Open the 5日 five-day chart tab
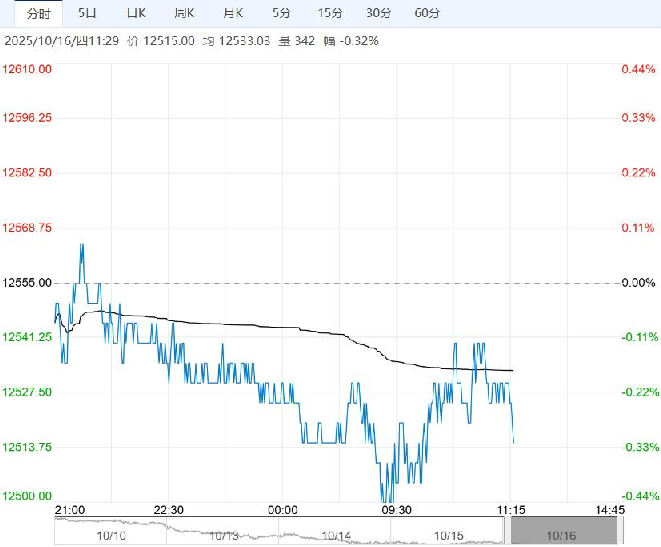 point(88,13)
